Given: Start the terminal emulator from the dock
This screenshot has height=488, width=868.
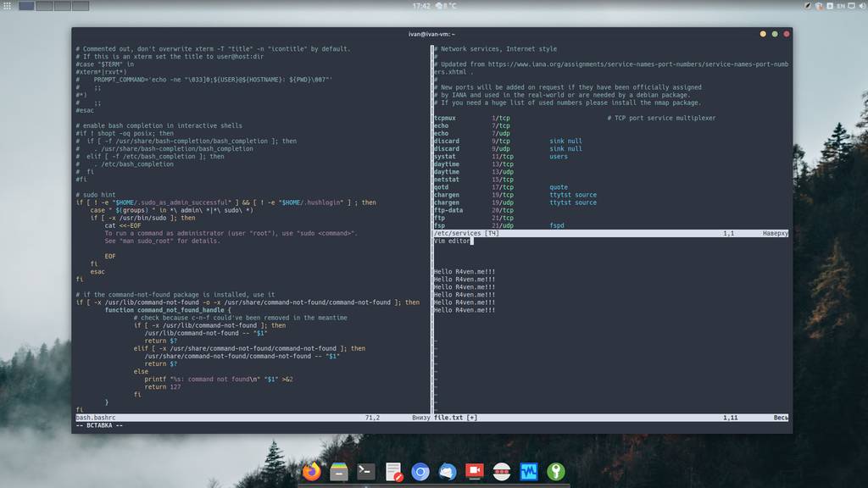Looking at the screenshot, I should click(x=364, y=472).
